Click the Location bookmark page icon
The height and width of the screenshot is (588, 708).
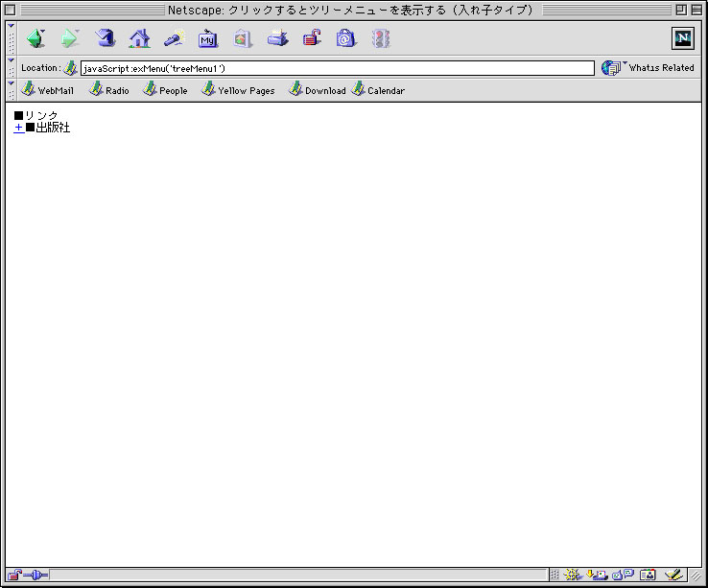click(70, 68)
